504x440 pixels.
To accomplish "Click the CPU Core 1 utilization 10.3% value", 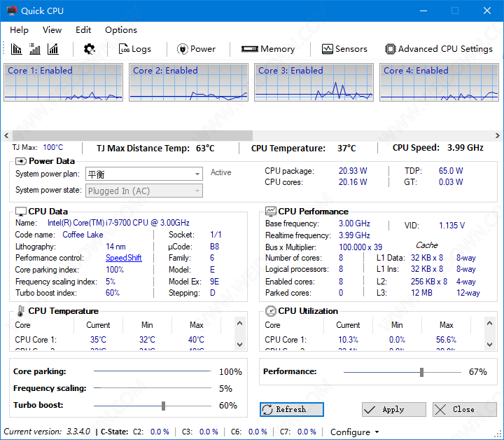I will pos(348,340).
